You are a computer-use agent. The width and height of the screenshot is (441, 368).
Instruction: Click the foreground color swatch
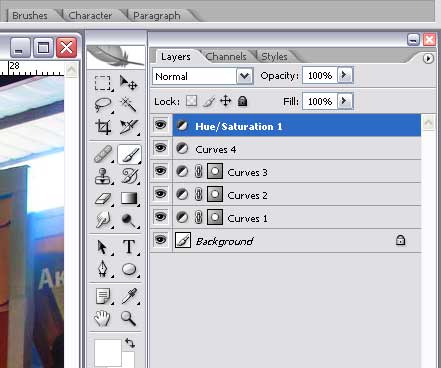(x=108, y=353)
